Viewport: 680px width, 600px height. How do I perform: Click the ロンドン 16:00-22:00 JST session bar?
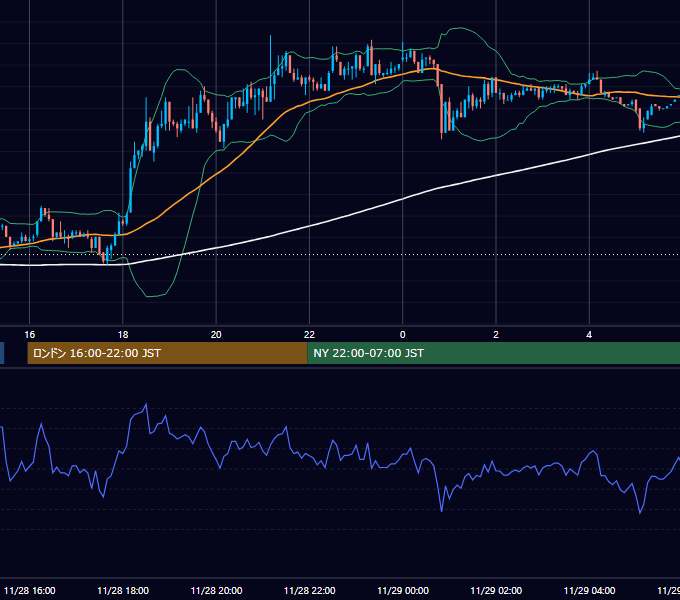pos(167,353)
